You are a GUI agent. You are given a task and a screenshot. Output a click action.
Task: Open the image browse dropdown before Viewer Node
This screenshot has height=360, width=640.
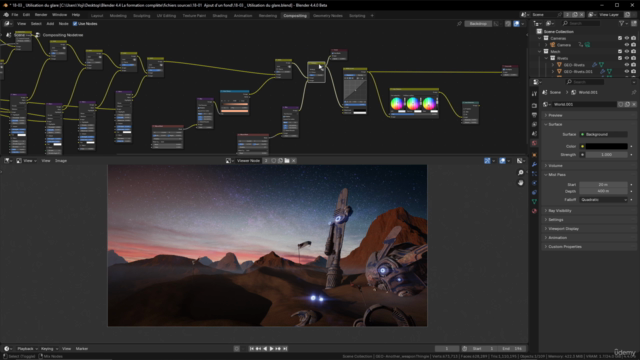pos(229,161)
